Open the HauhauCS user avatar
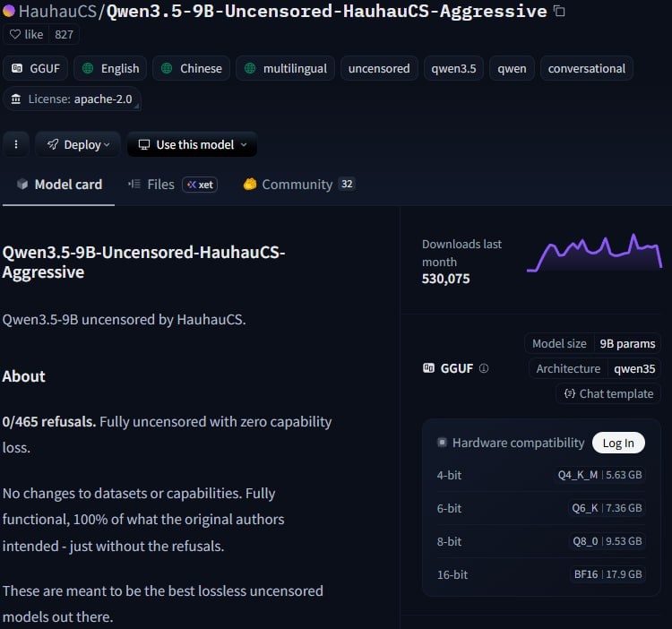 (x=9, y=11)
